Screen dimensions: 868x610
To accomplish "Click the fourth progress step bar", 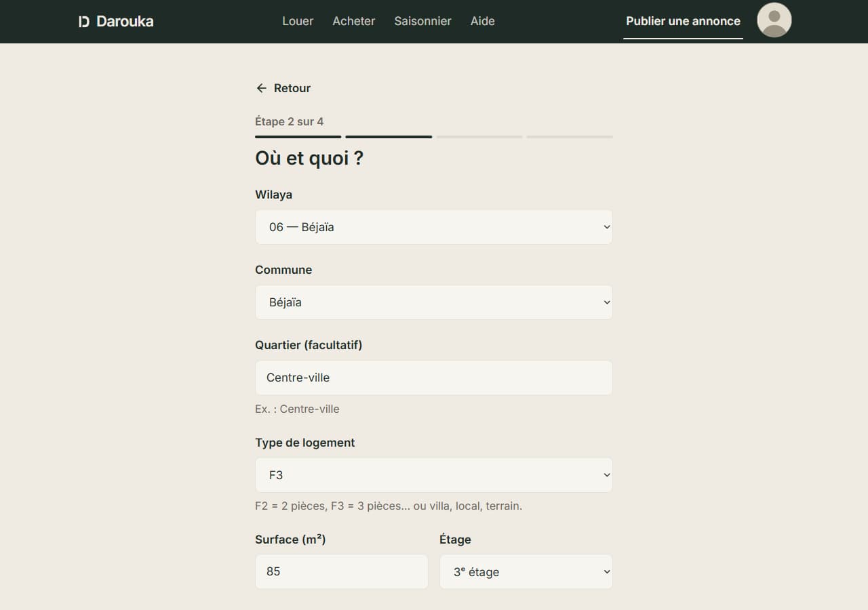I will tap(570, 137).
